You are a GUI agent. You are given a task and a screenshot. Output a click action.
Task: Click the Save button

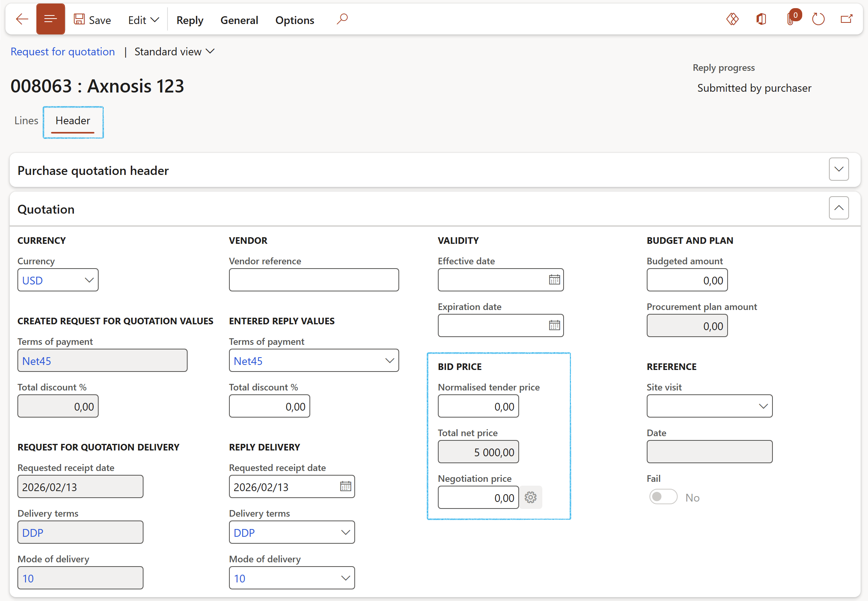tap(92, 20)
